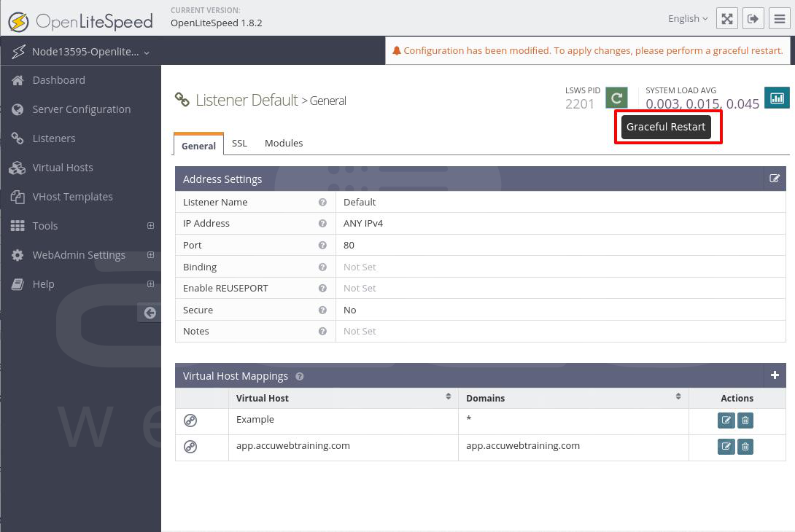
Task: Click the Secure help icon
Action: click(322, 310)
